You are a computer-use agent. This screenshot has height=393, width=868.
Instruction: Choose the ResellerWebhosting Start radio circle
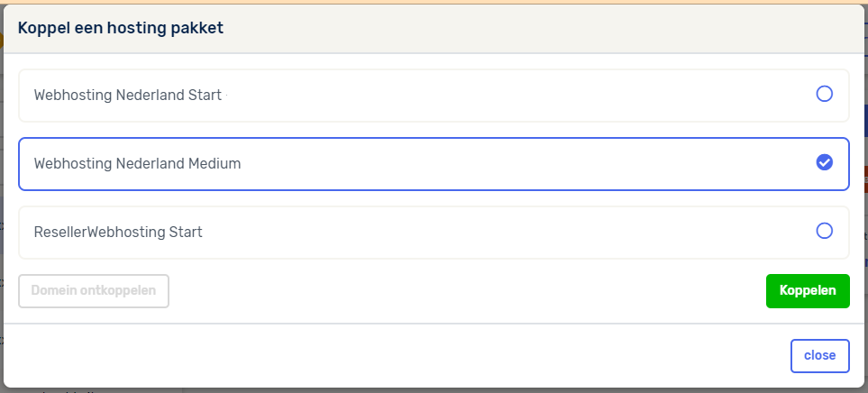824,231
